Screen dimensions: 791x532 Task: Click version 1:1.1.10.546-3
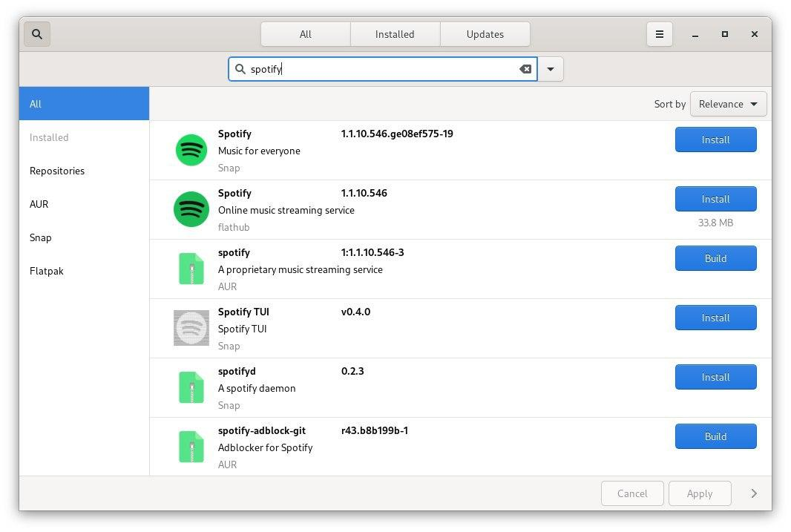[x=372, y=252]
